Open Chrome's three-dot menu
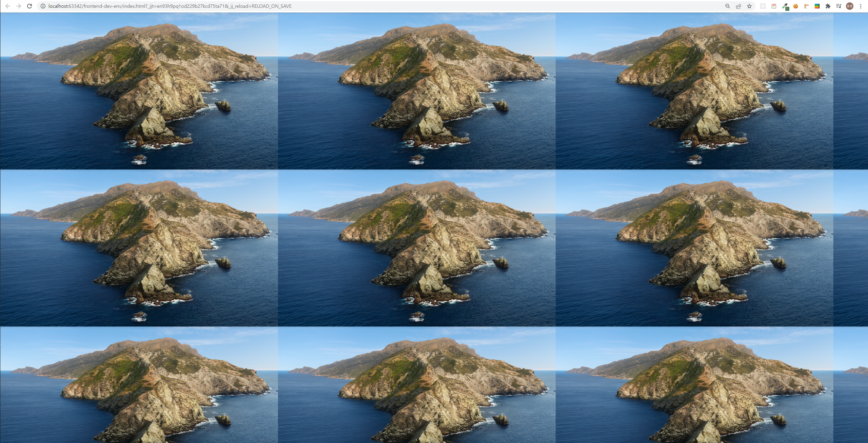 coord(861,6)
